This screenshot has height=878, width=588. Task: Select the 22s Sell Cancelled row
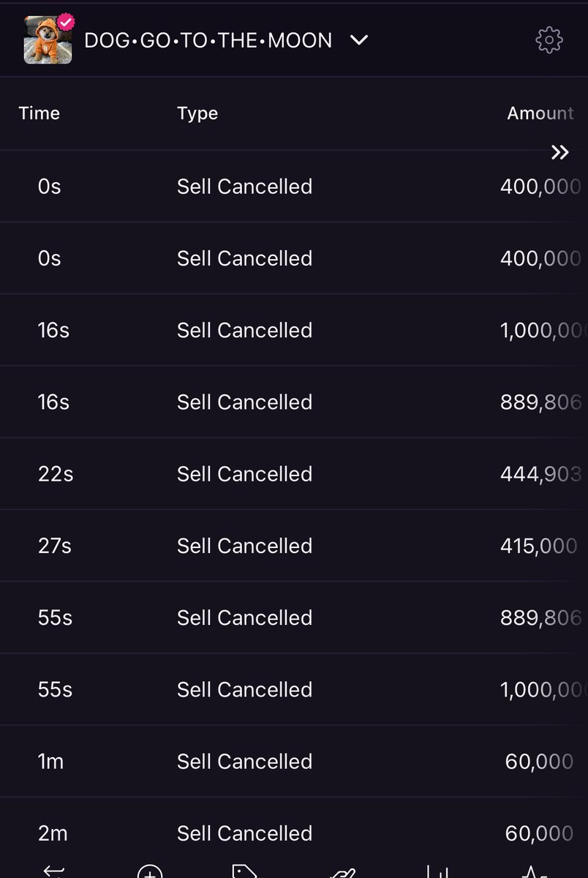pyautogui.click(x=294, y=473)
